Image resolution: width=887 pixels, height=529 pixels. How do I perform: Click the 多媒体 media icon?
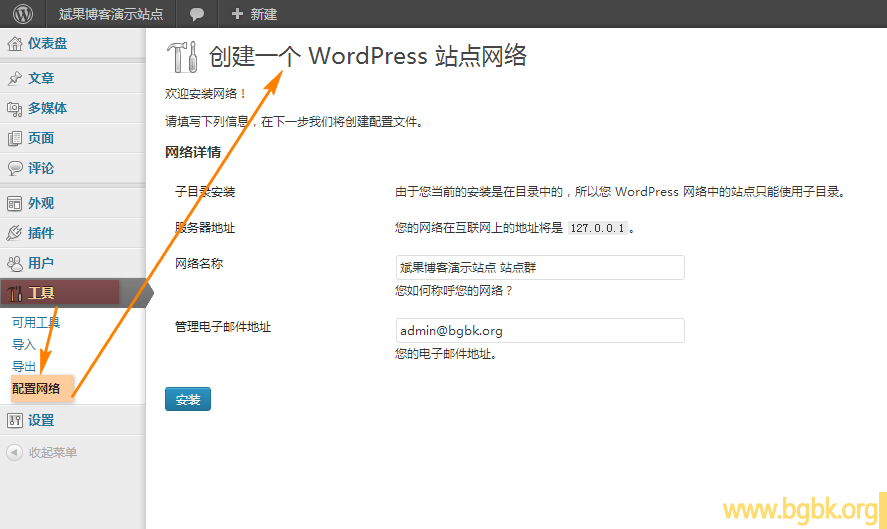tap(14, 108)
